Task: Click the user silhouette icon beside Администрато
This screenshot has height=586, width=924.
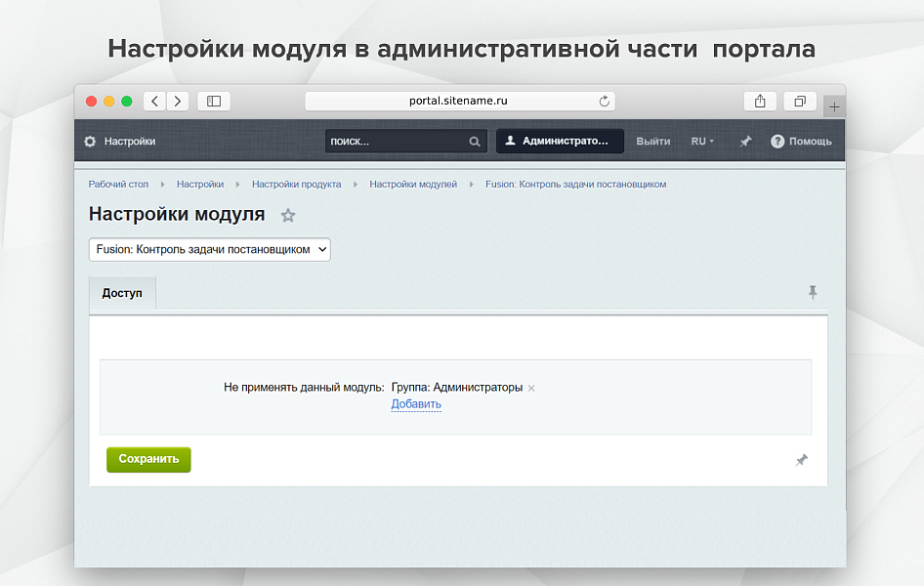Action: coord(512,141)
